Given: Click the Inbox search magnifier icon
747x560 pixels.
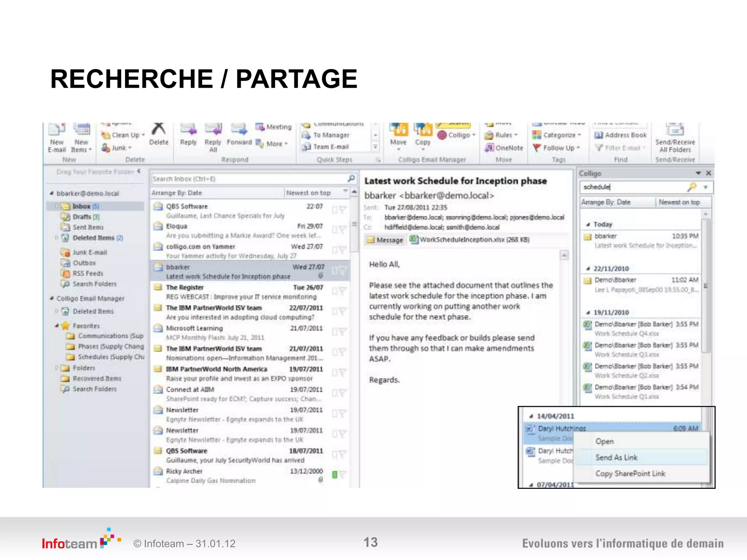Looking at the screenshot, I should pos(351,178).
